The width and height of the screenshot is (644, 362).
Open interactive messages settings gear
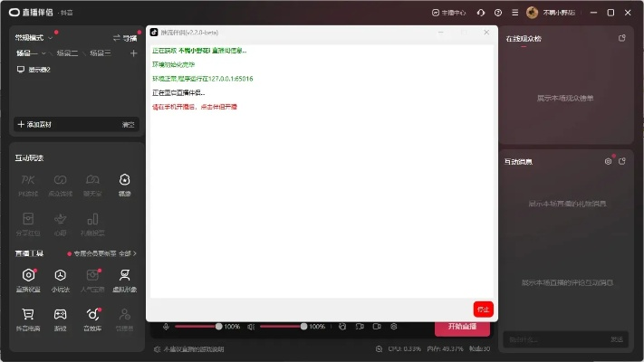point(608,161)
